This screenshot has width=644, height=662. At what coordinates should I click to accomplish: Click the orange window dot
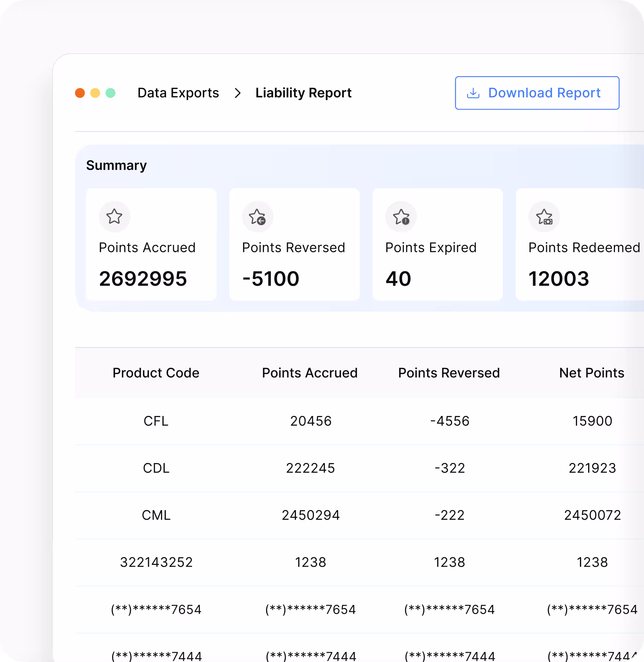pos(80,93)
